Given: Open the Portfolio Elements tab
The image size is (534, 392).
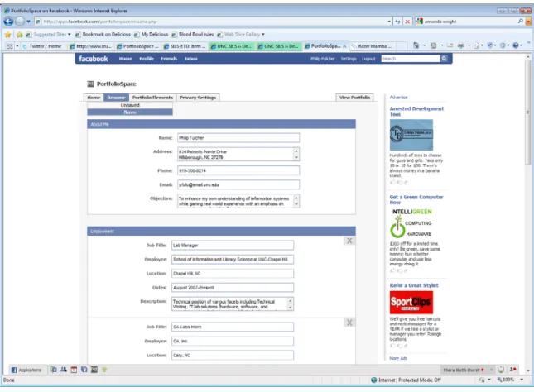Looking at the screenshot, I should click(x=152, y=98).
